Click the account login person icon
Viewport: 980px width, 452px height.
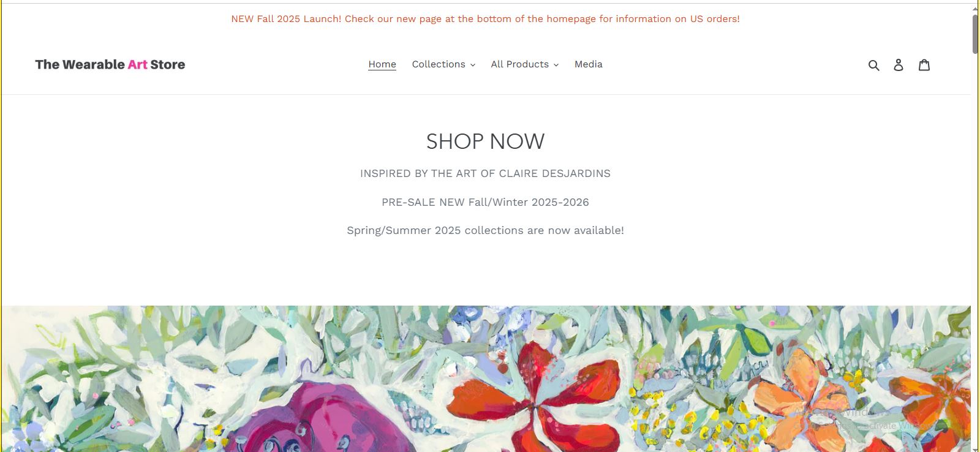click(899, 65)
